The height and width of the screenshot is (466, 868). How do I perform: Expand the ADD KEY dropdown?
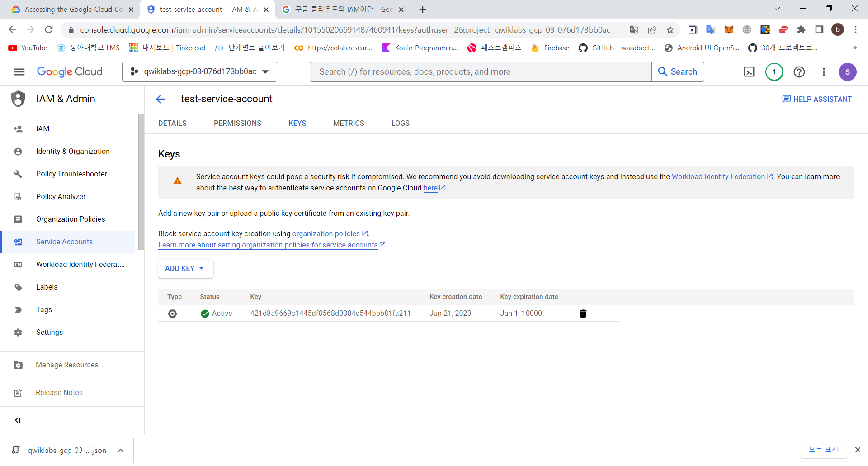(185, 269)
